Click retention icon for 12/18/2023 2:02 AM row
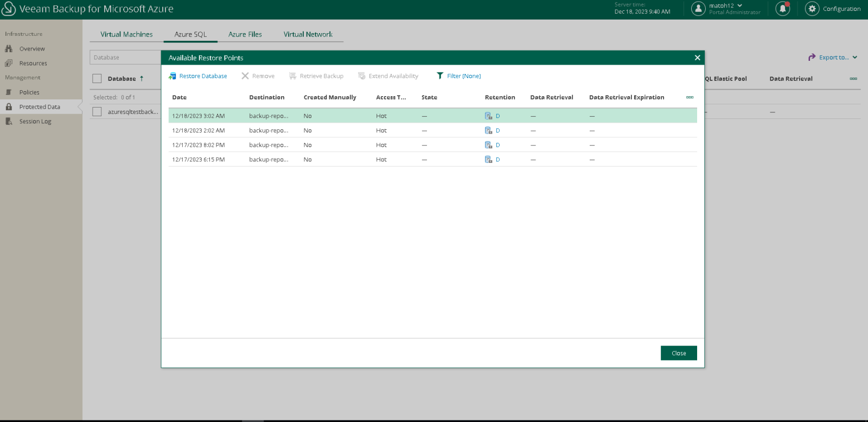868x422 pixels. tap(488, 130)
